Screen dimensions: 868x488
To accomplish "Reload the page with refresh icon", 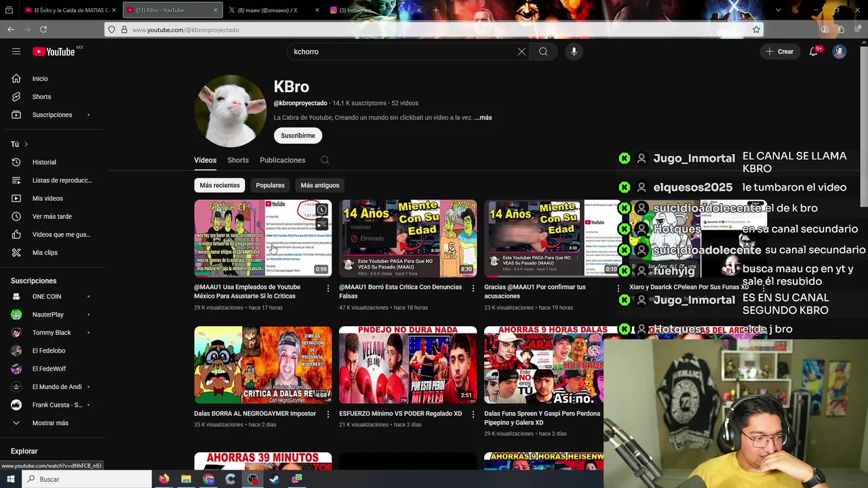I will click(x=43, y=29).
